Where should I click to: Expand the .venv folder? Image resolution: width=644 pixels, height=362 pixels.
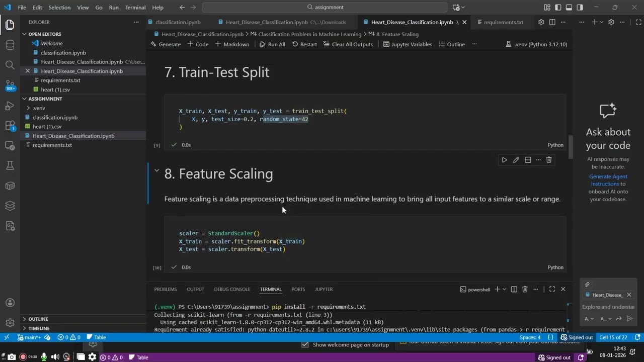[39, 108]
